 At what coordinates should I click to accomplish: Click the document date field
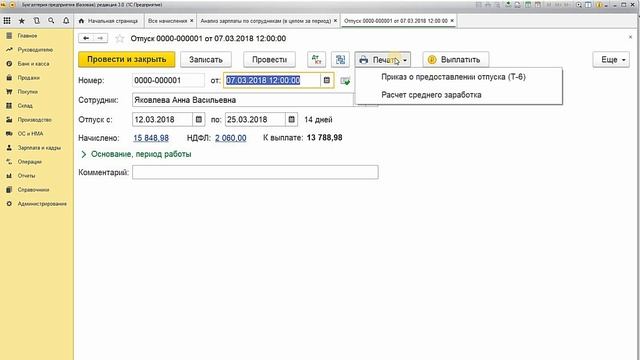click(x=272, y=80)
